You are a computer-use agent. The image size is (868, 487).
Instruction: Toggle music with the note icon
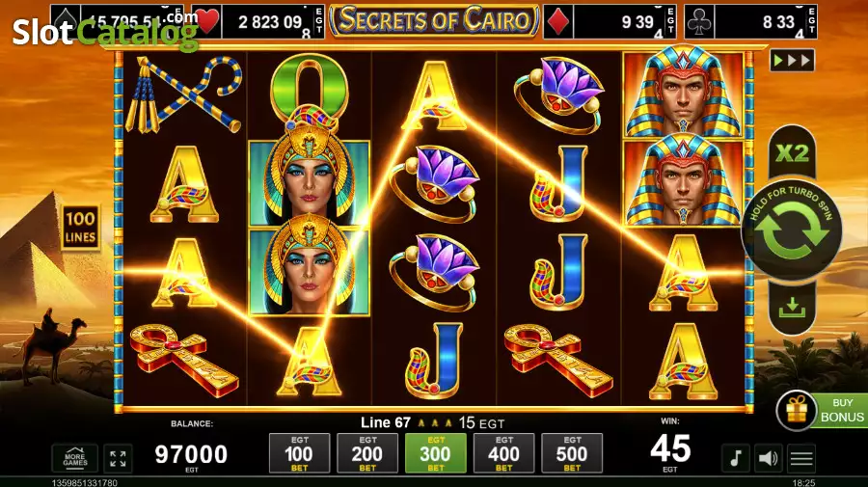(736, 458)
